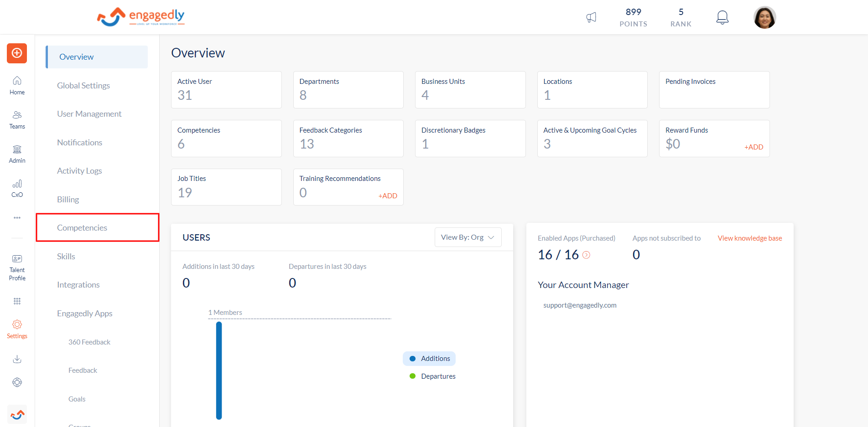Open the Admin sidebar icon

[x=17, y=154]
